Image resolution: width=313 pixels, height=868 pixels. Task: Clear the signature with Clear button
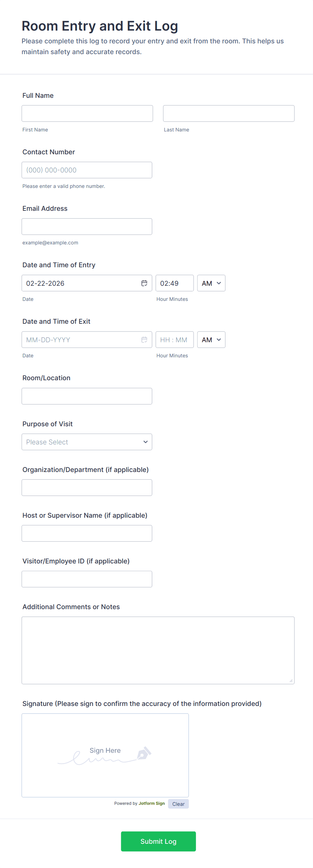point(178,804)
